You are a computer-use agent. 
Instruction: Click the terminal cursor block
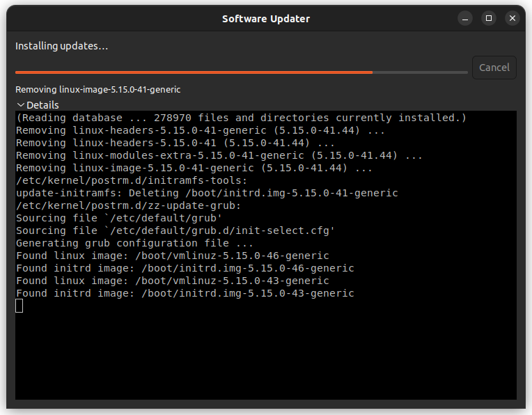pos(19,306)
